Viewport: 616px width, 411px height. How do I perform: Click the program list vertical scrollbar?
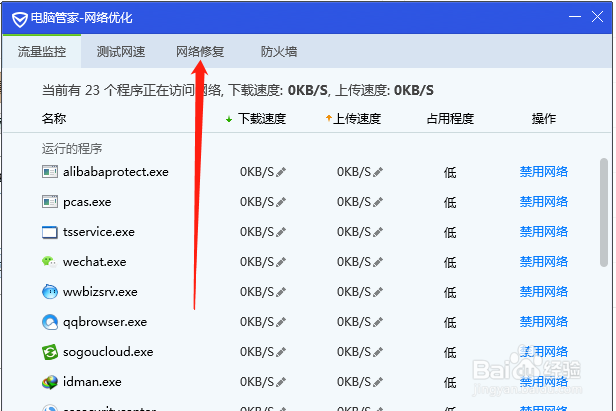coord(604,213)
